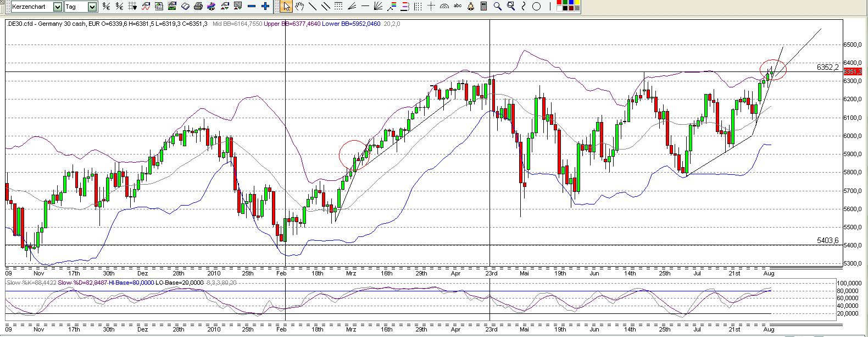Click the keyboard icon with arrows
Viewport: 868px width, 337px height.
(238, 6)
